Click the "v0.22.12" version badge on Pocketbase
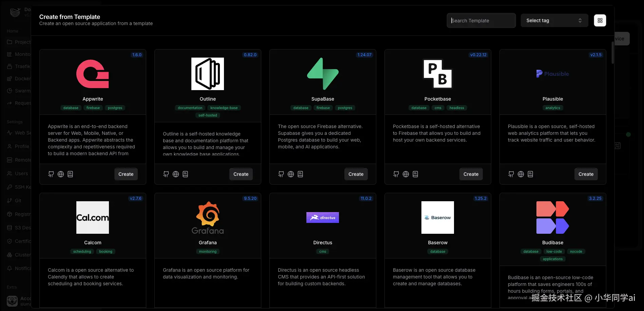 tap(478, 55)
